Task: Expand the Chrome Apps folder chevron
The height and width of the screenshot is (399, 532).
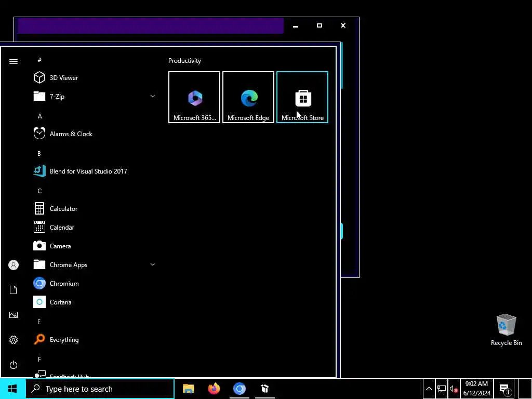Action: tap(153, 264)
